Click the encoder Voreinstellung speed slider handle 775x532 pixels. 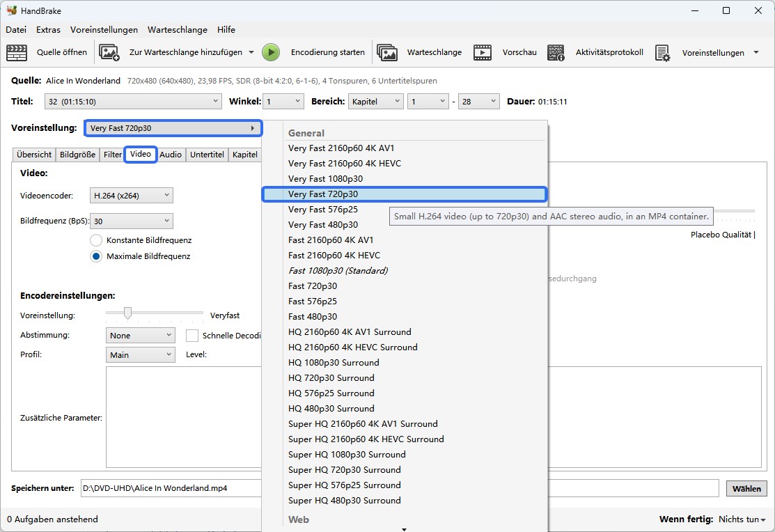pos(127,314)
